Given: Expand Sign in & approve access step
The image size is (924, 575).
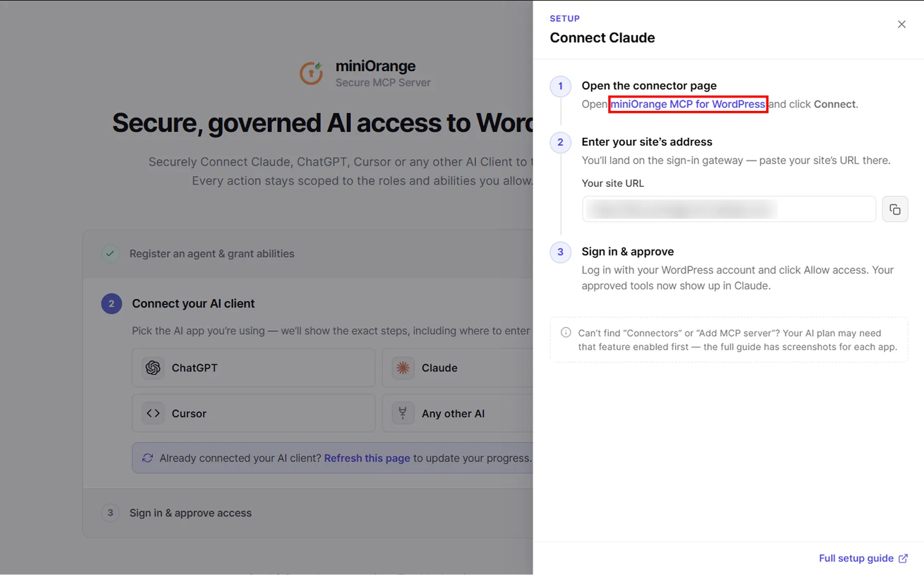Looking at the screenshot, I should (308, 513).
